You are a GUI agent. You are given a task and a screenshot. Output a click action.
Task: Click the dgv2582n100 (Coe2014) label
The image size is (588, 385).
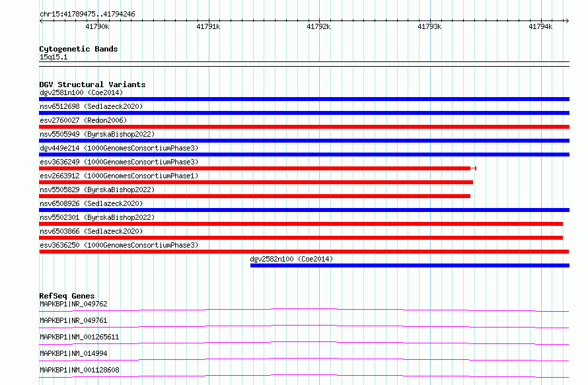click(291, 259)
